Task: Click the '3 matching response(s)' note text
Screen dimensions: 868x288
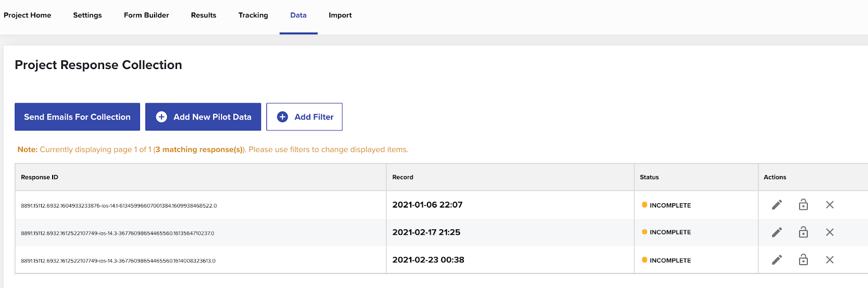Action: coord(199,149)
